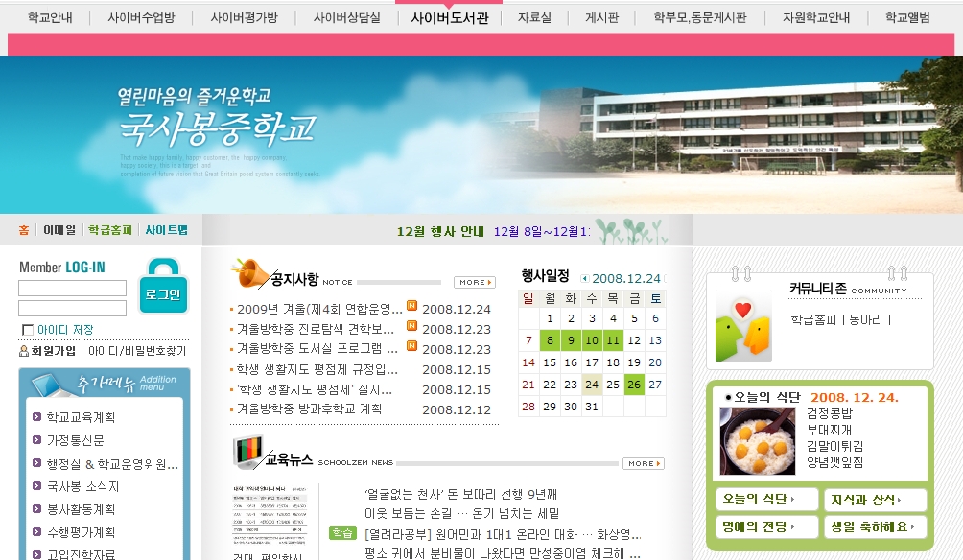Click the community talking-heads heart icon

pos(742,325)
